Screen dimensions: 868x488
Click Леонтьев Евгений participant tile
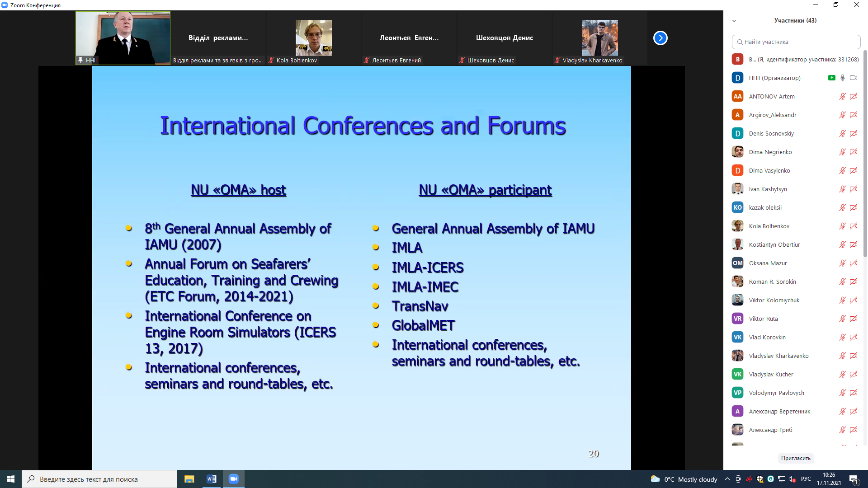coord(409,38)
